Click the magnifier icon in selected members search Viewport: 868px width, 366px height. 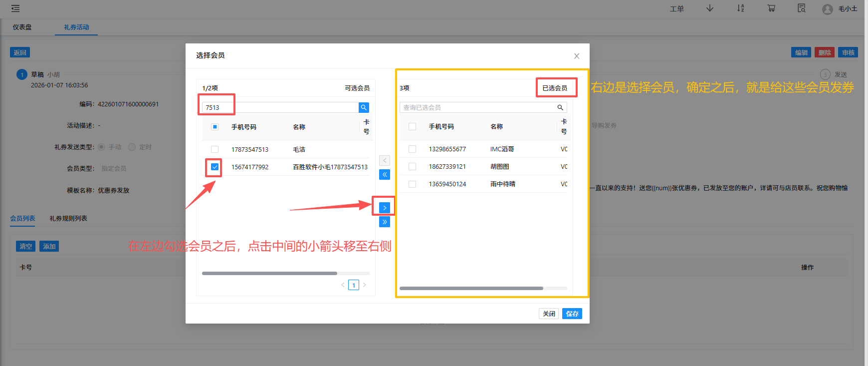click(x=560, y=107)
